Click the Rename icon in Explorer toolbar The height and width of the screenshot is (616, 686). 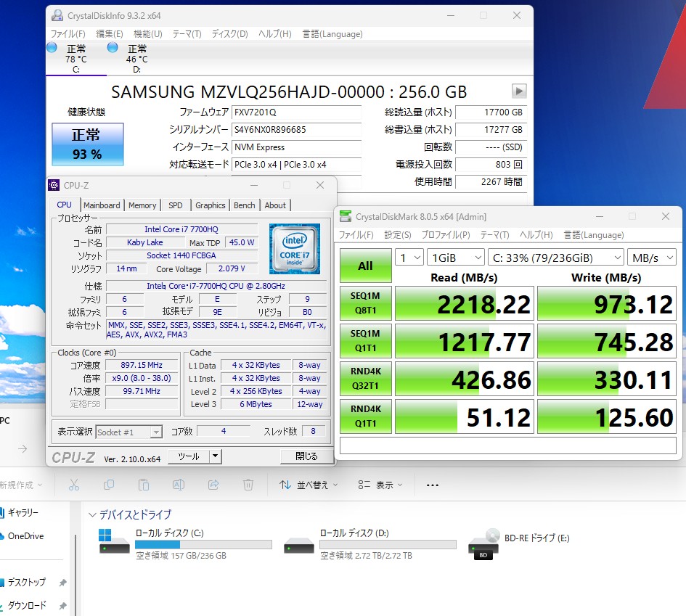(179, 485)
